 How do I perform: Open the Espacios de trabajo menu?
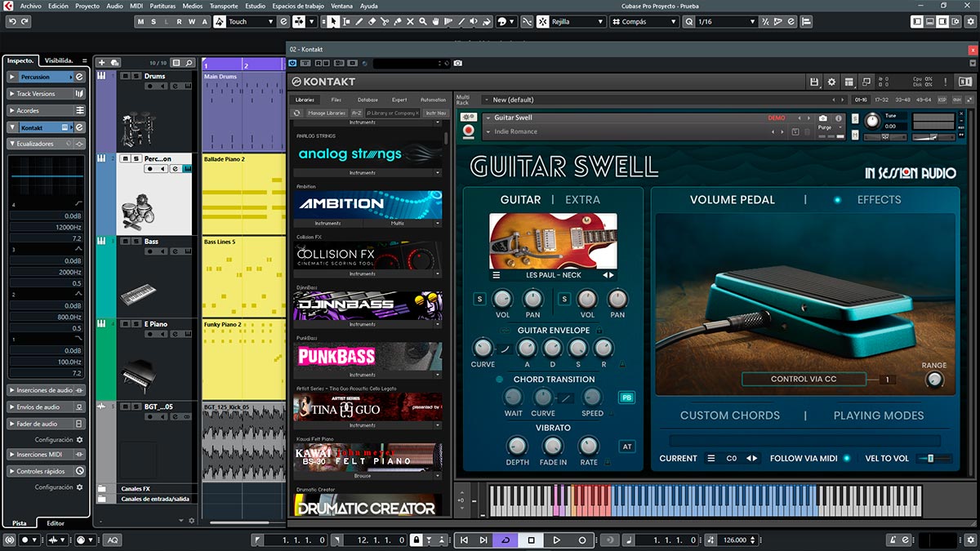(299, 6)
